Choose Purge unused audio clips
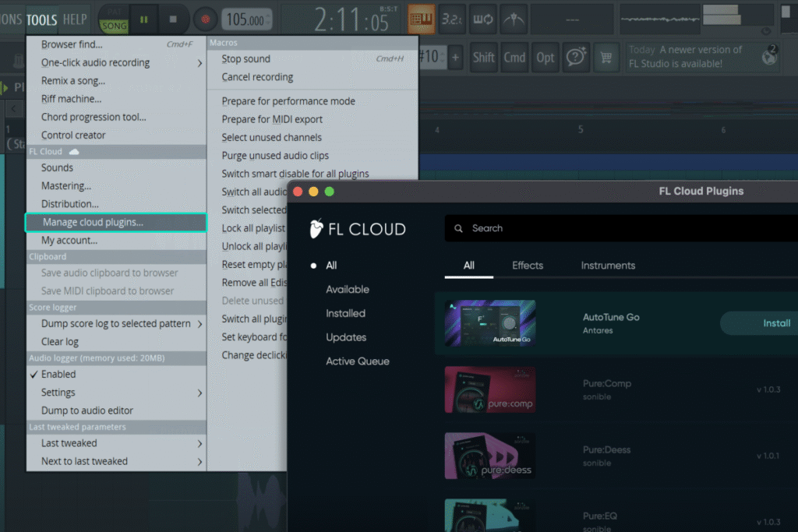 click(x=312, y=156)
